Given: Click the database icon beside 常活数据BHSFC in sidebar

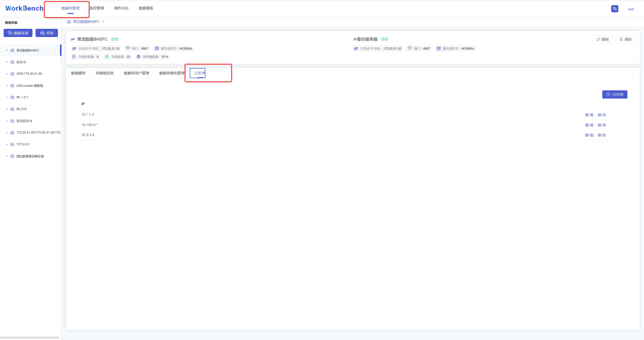Looking at the screenshot, I should click(x=12, y=50).
